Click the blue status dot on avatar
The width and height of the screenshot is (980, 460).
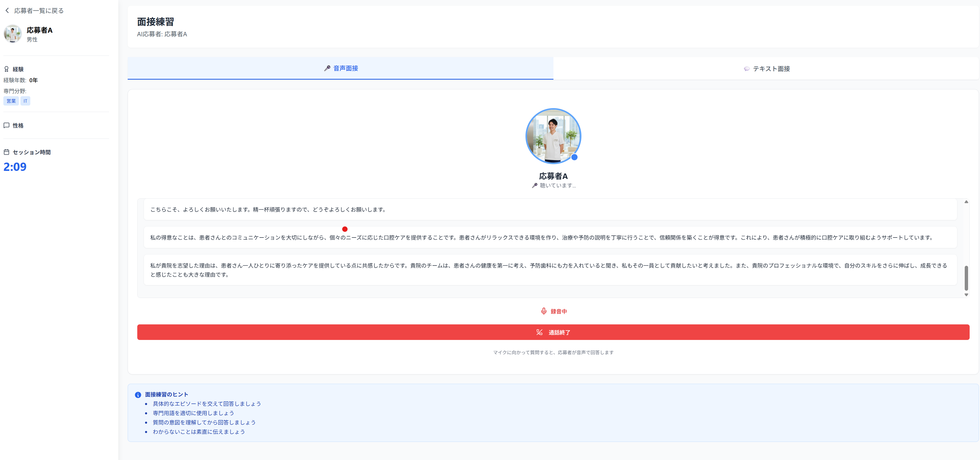click(574, 157)
